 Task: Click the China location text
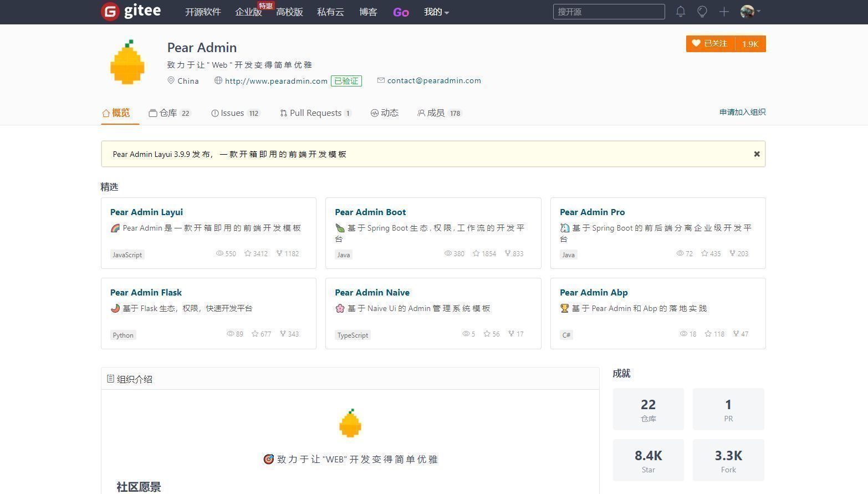[x=188, y=81]
